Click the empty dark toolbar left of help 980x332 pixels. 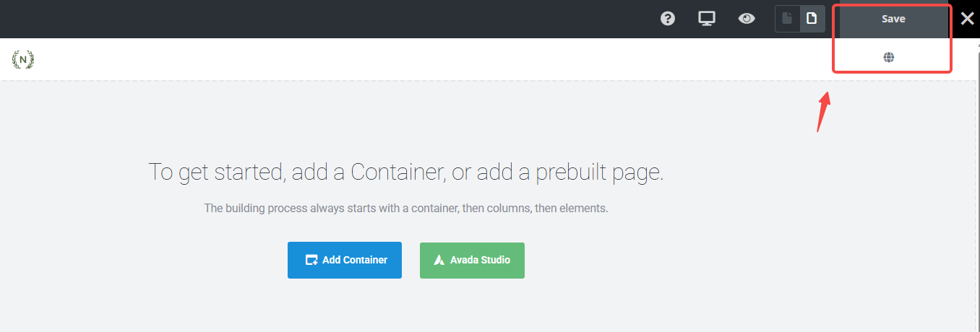[325, 19]
